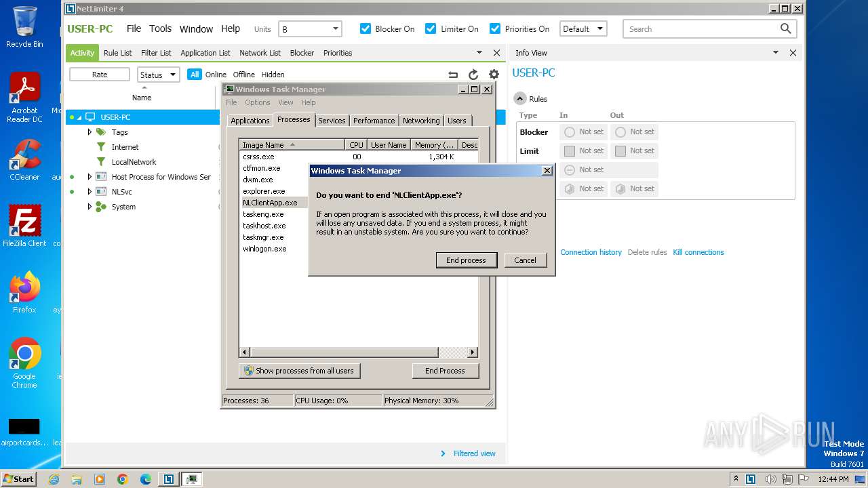
Task: Open the Units dropdown
Action: tap(311, 29)
